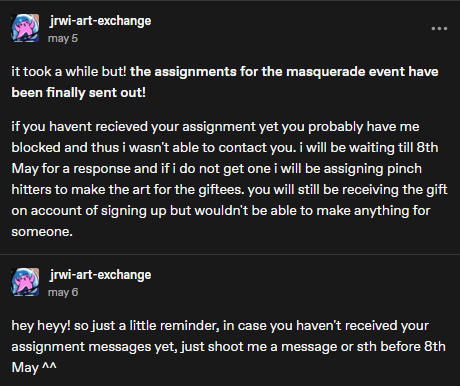Click the "hey heyy!" reminder opening line
Viewport: 460px width, 386px height.
(x=220, y=326)
